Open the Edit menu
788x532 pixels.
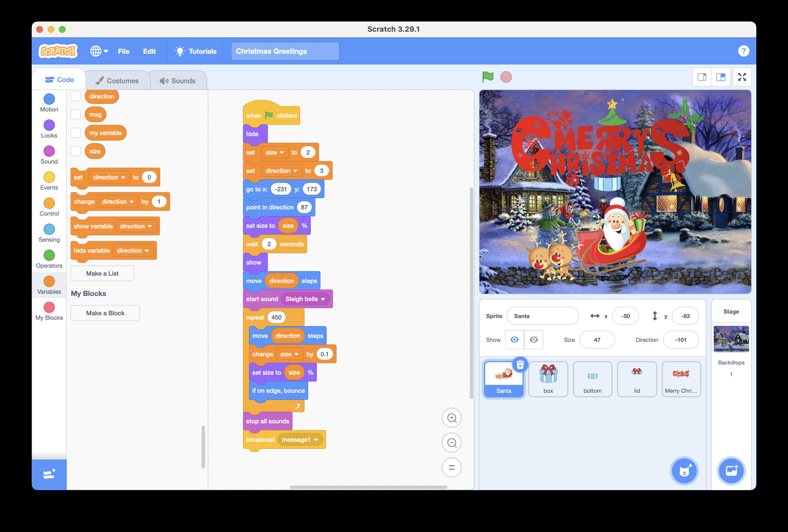click(149, 51)
